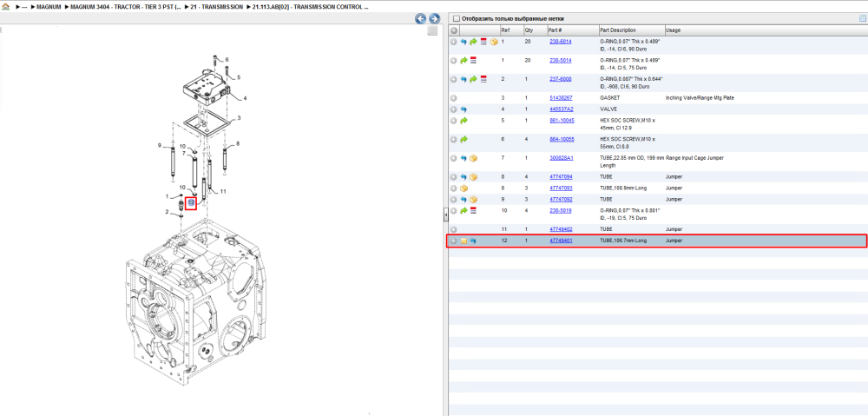Viewport: 868px width, 416px height.
Task: Click the blue arrow icon for 47747094
Action: tap(464, 177)
